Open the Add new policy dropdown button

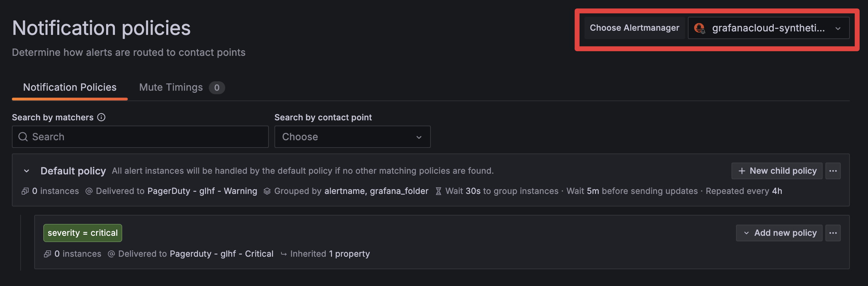point(779,233)
